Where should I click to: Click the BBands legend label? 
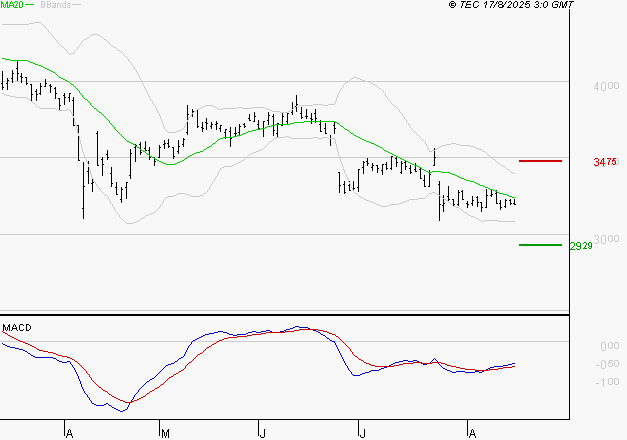tap(56, 6)
